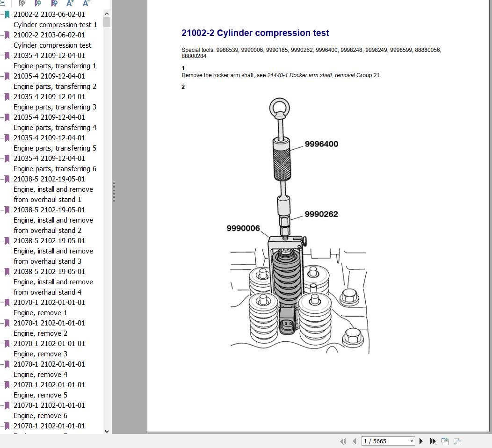492x448 pixels.
Task: Click tool label 9990262 in the diagram
Action: point(321,214)
